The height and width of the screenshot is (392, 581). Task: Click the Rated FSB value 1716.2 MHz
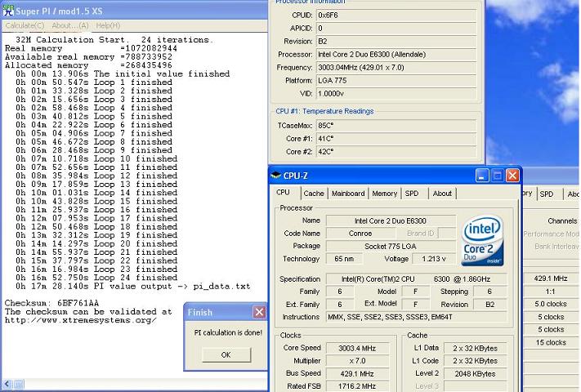click(x=357, y=386)
